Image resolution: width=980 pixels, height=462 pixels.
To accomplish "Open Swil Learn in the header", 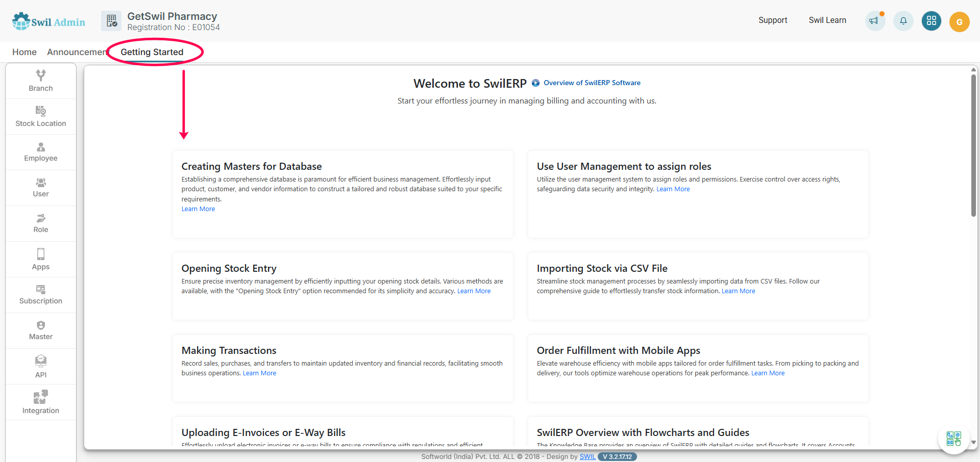I will pyautogui.click(x=827, y=20).
